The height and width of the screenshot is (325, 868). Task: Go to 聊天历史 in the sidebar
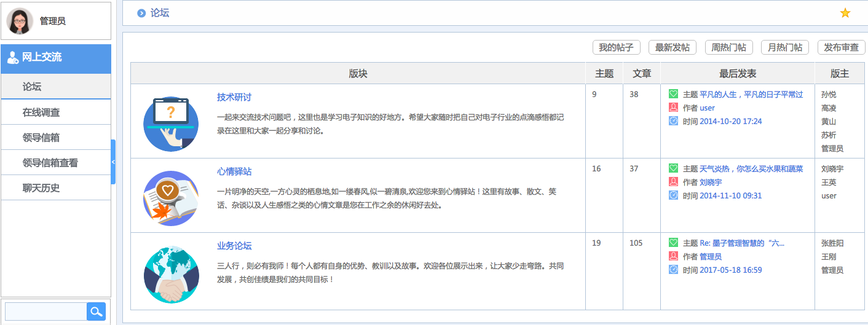pyautogui.click(x=41, y=188)
